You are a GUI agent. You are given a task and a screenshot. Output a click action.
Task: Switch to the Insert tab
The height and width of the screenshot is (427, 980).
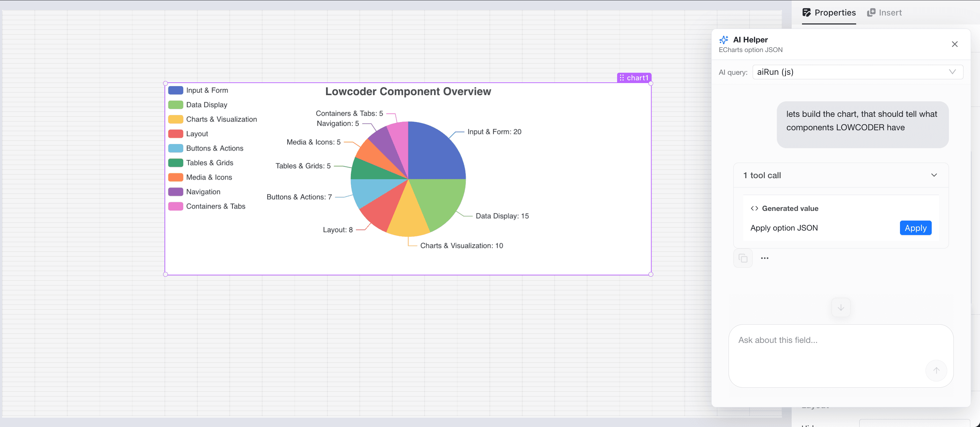pos(884,12)
